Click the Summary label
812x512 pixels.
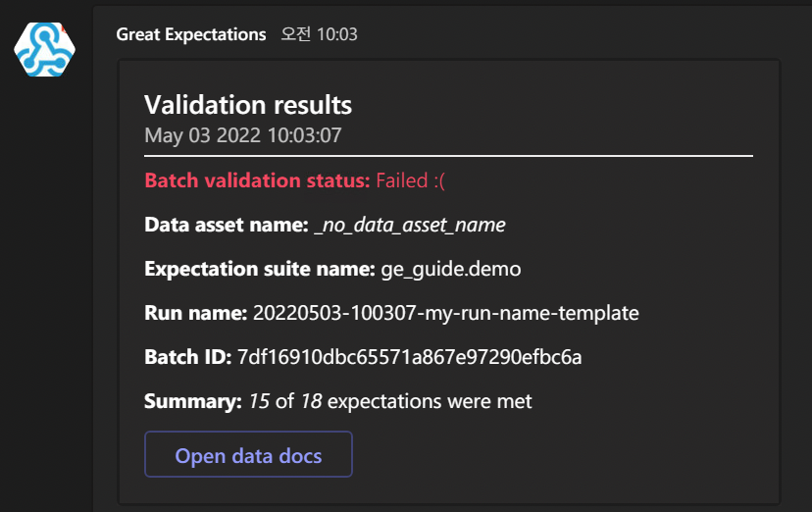(193, 401)
